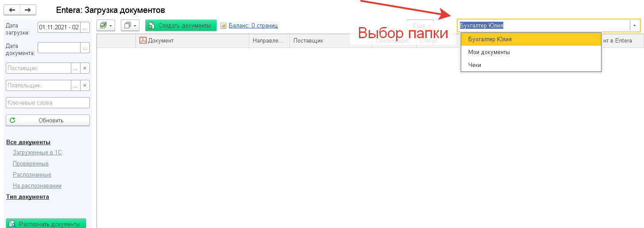Image resolution: width=644 pixels, height=228 pixels.
Task: Click the Поставщик filter field
Action: tap(39, 68)
